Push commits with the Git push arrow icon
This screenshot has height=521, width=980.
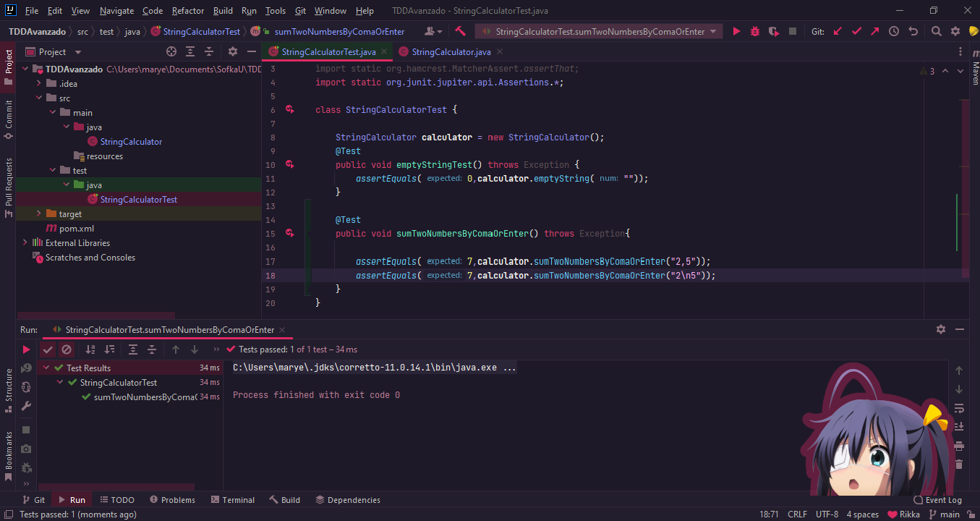[x=874, y=31]
